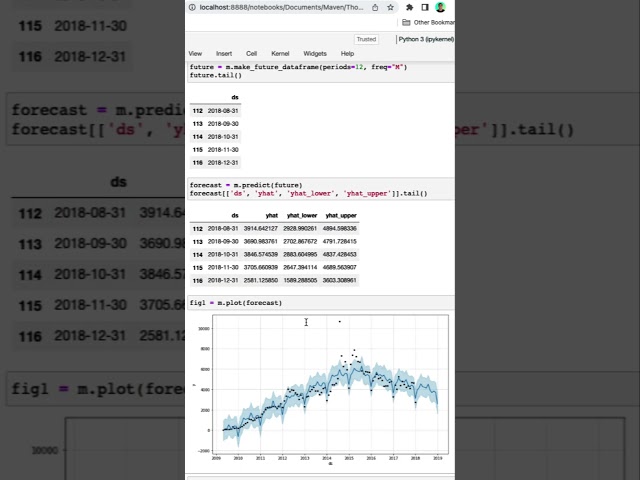This screenshot has height=480, width=640.
Task: Open the Other Bookmarks folder
Action: tap(429, 22)
